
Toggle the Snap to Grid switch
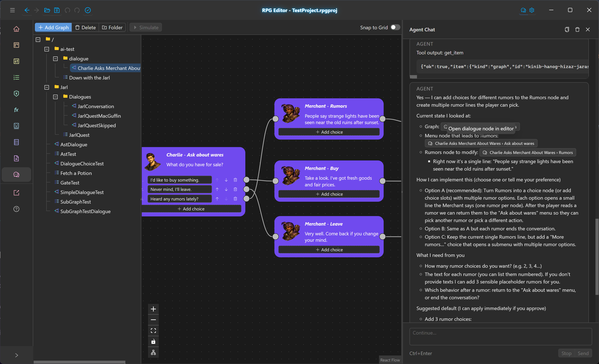(395, 27)
